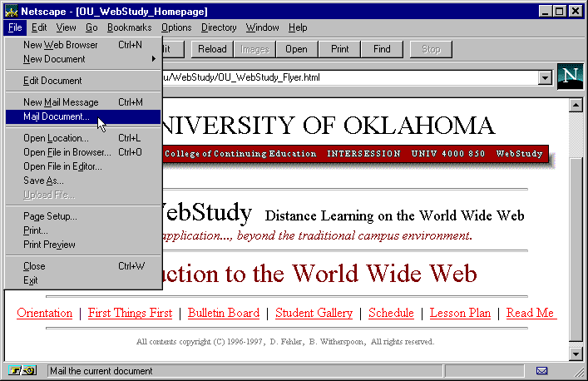
Task: Click the URL location field
Action: [351, 78]
